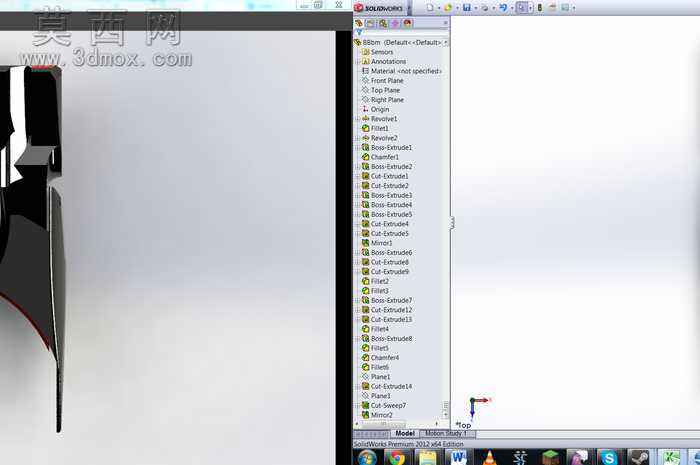
Task: Open Skype from the taskbar
Action: point(609,457)
